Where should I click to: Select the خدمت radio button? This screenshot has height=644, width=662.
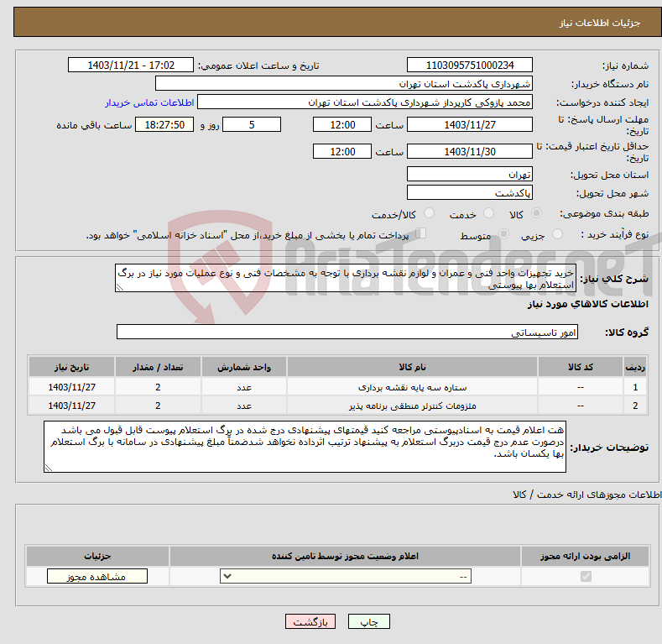(x=488, y=213)
